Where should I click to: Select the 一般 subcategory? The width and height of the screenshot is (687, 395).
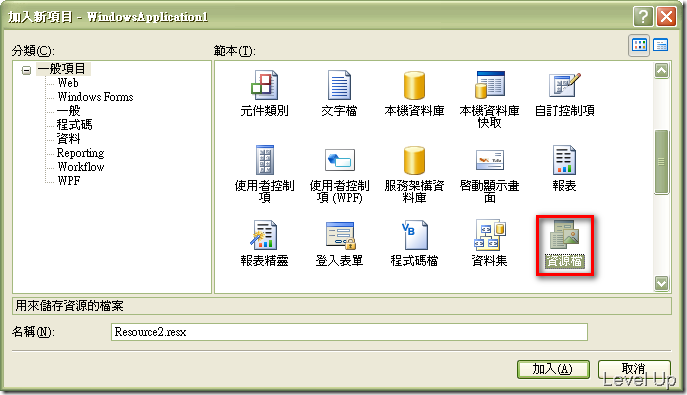point(69,111)
